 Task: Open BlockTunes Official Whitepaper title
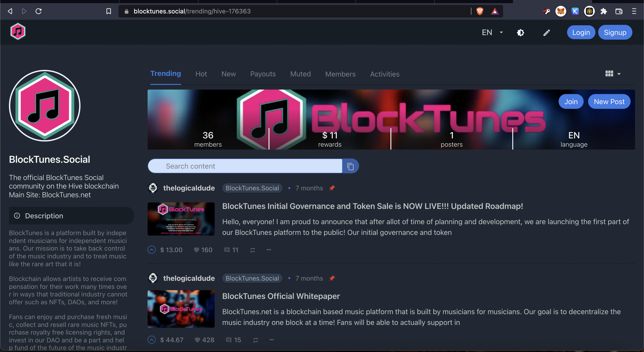tap(281, 296)
